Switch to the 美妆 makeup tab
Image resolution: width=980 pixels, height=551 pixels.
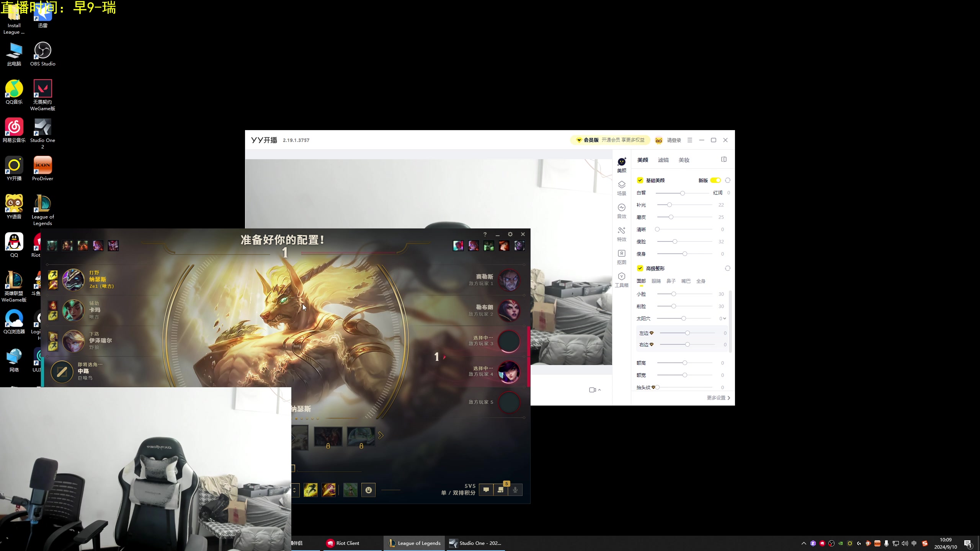coord(684,160)
